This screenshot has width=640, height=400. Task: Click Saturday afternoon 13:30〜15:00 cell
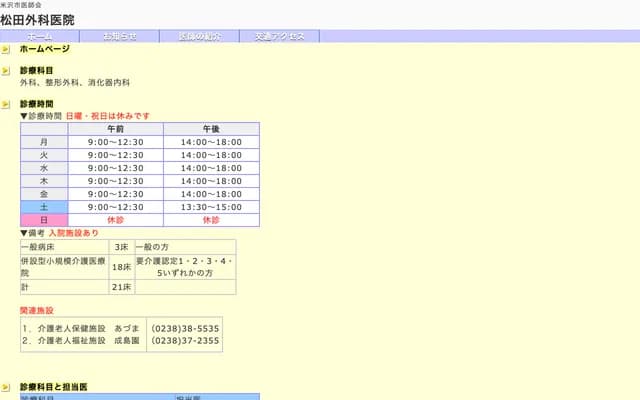(211, 207)
